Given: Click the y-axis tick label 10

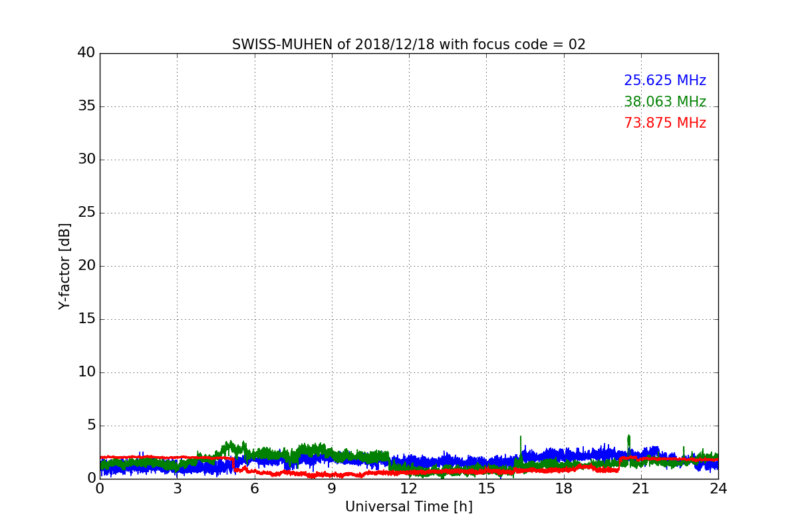Looking at the screenshot, I should tap(86, 372).
